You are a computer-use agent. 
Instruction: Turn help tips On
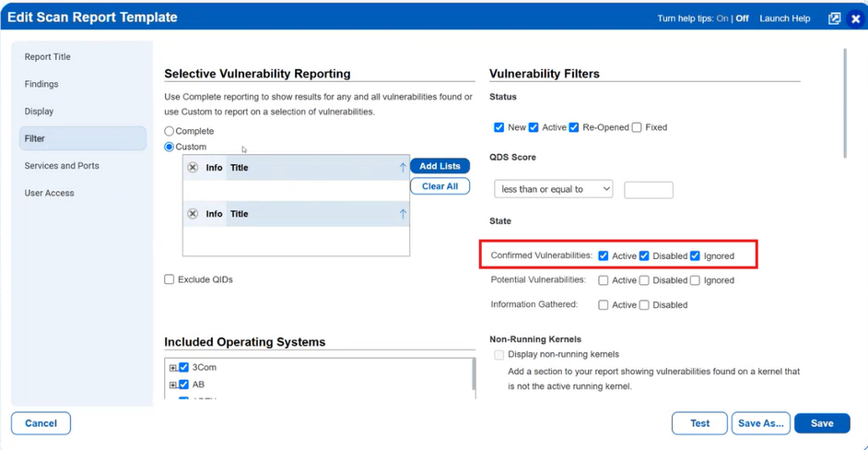(722, 18)
